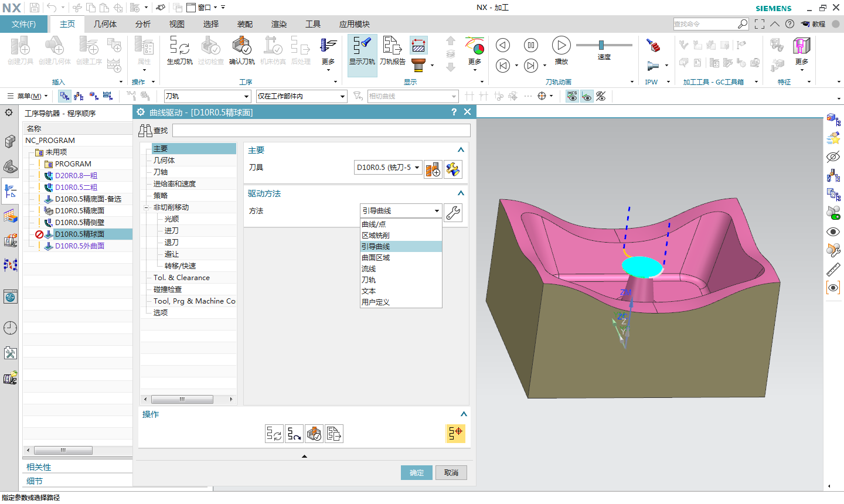
Task: Select operation D20R0.8一粗 in navigator
Action: pos(76,175)
